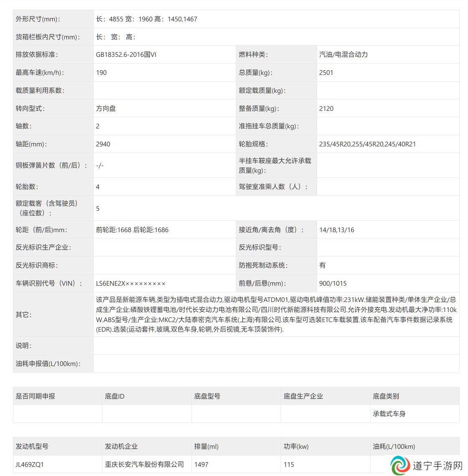Select the 反光标识商标 label
This screenshot has width=468, height=476.
click(37, 265)
